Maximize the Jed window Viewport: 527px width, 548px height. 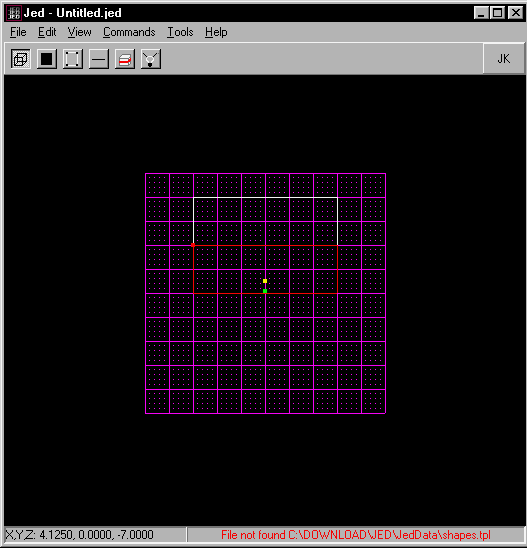tap(498, 13)
